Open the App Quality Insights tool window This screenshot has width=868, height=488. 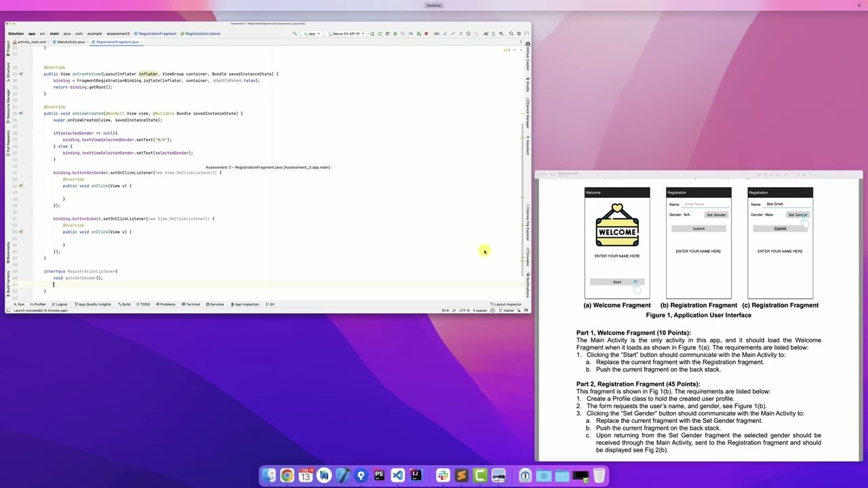(92, 304)
